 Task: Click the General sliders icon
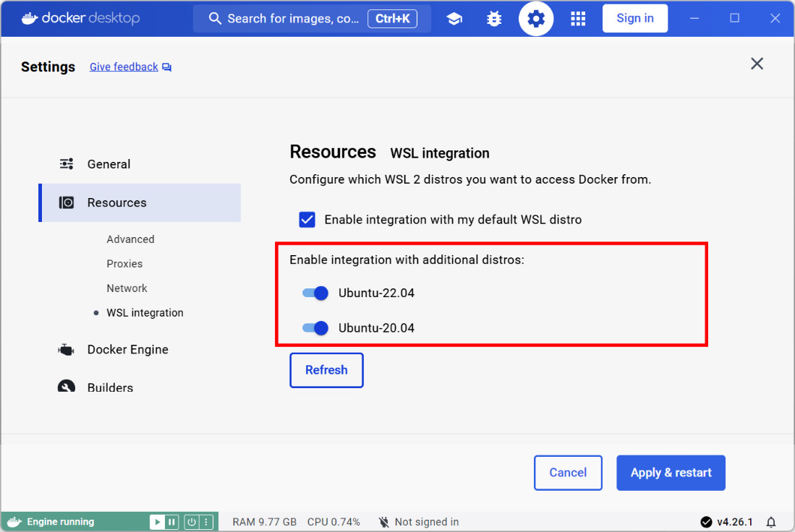pos(67,163)
